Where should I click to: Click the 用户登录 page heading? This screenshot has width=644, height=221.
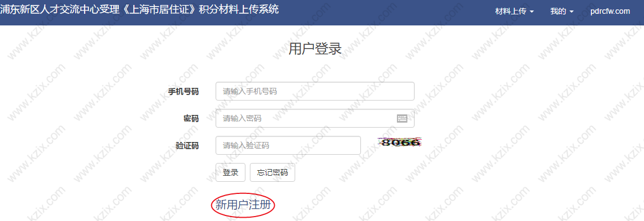coord(315,49)
